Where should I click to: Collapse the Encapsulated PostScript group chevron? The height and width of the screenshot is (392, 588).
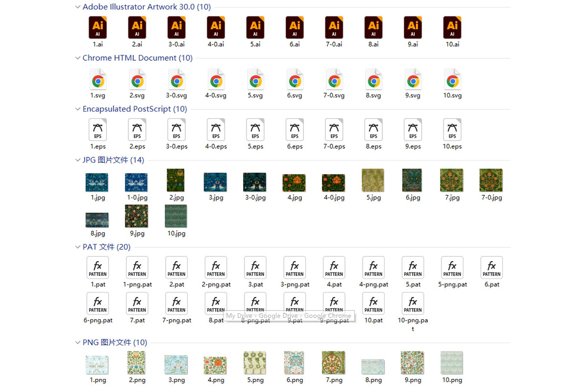coord(78,109)
